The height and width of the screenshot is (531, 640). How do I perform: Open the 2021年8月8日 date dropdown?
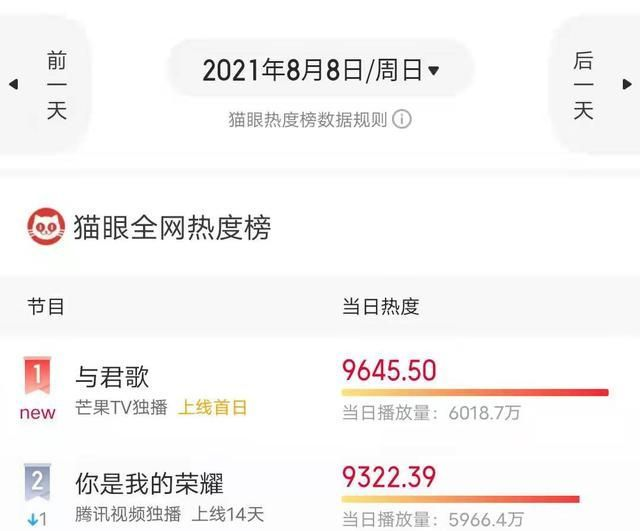(x=320, y=70)
